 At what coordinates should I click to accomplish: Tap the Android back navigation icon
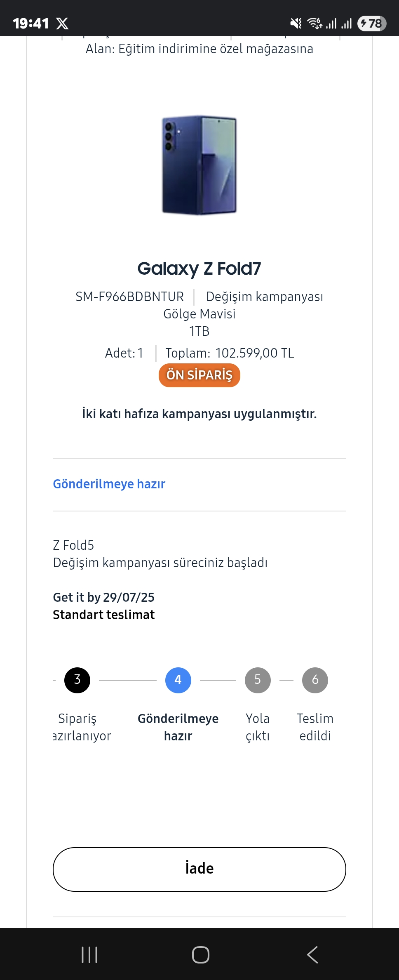click(x=312, y=954)
